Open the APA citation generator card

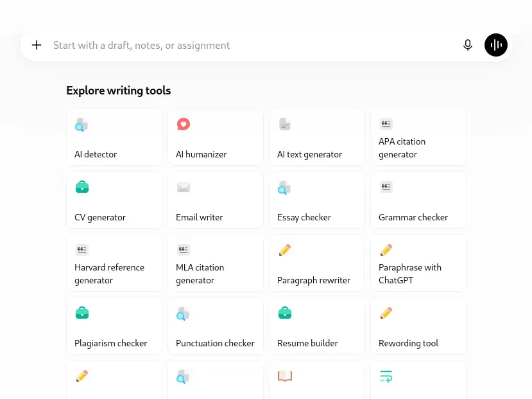point(418,137)
